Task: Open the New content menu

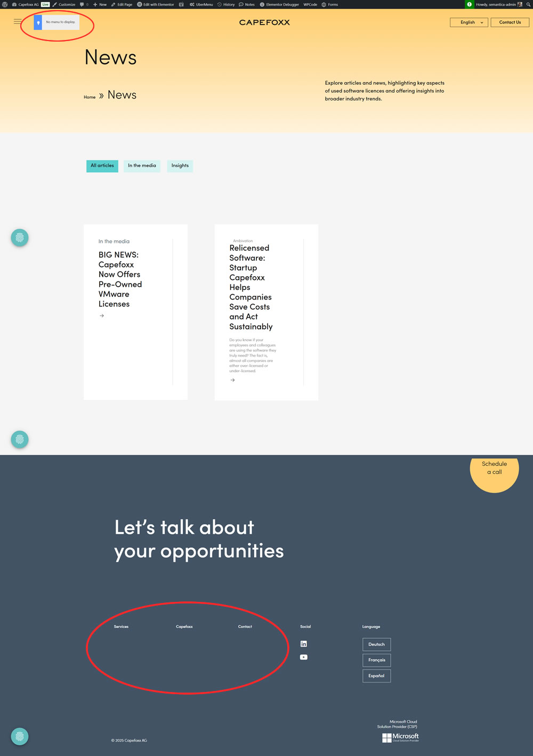Action: coord(100,4)
